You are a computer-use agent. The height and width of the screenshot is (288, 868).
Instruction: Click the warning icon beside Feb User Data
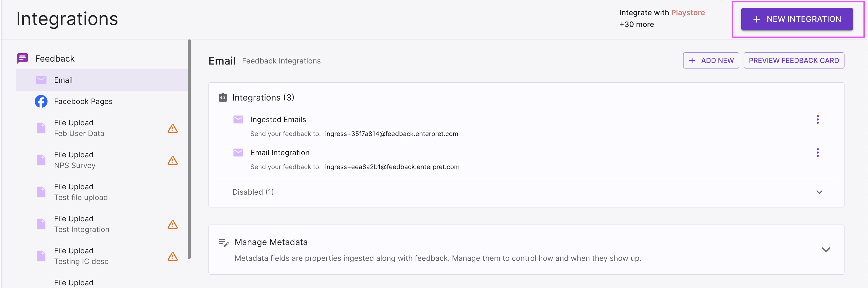tap(172, 128)
